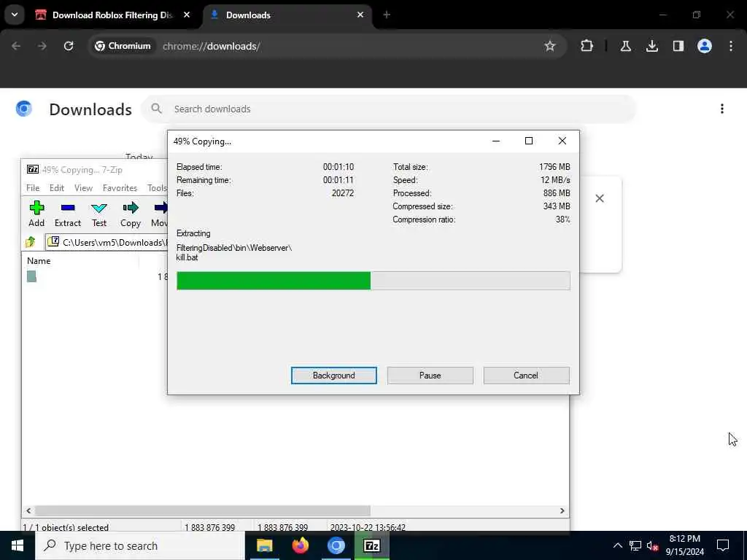Click the Copy icon in 7-Zip toolbar
Viewport: 747px width, 560px height.
click(x=130, y=214)
